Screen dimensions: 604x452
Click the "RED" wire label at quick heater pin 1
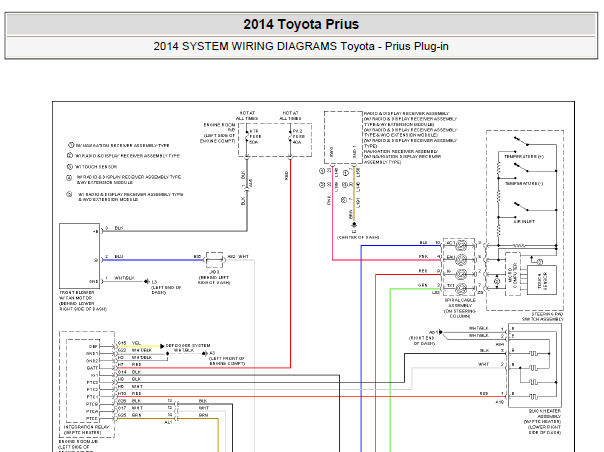point(484,393)
